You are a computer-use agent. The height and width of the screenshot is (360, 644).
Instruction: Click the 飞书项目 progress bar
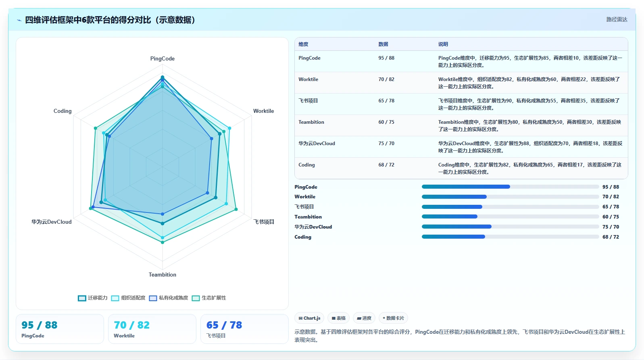(510, 207)
